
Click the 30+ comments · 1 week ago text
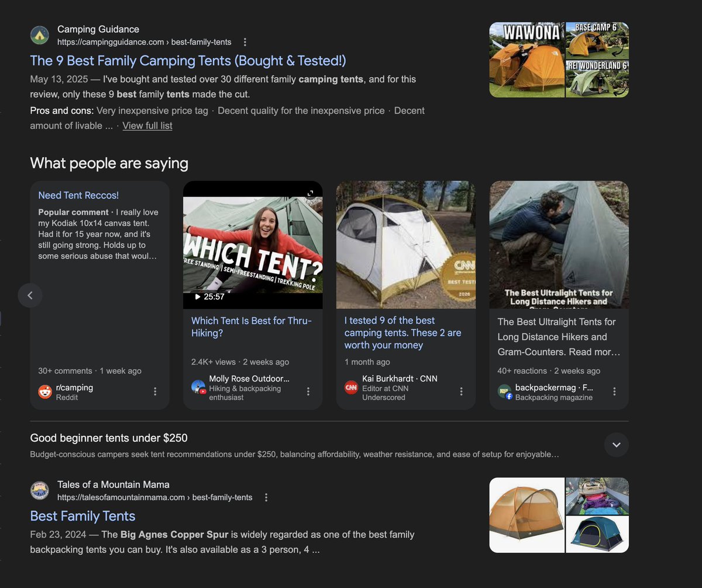(90, 371)
